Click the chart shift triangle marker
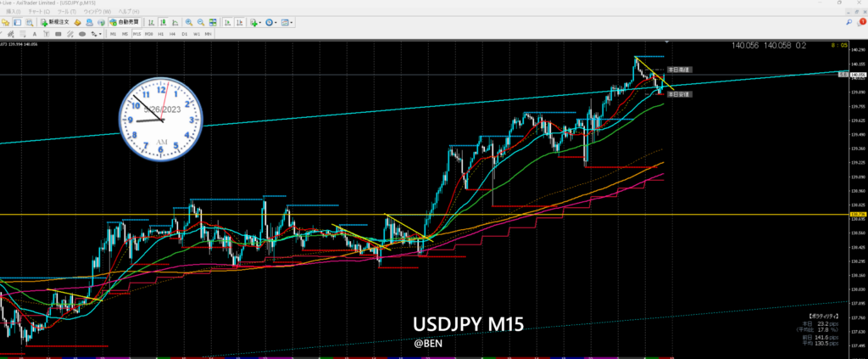868x359 pixels. (x=666, y=42)
